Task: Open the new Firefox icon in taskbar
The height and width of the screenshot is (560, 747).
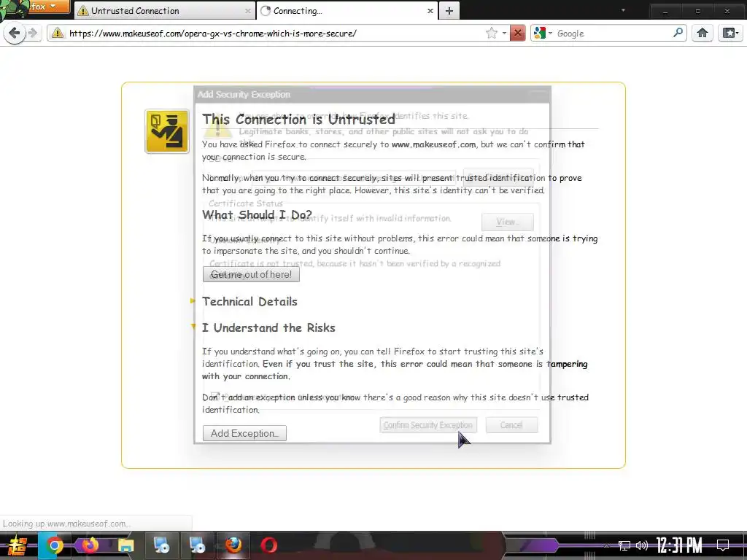Action: pyautogui.click(x=90, y=545)
